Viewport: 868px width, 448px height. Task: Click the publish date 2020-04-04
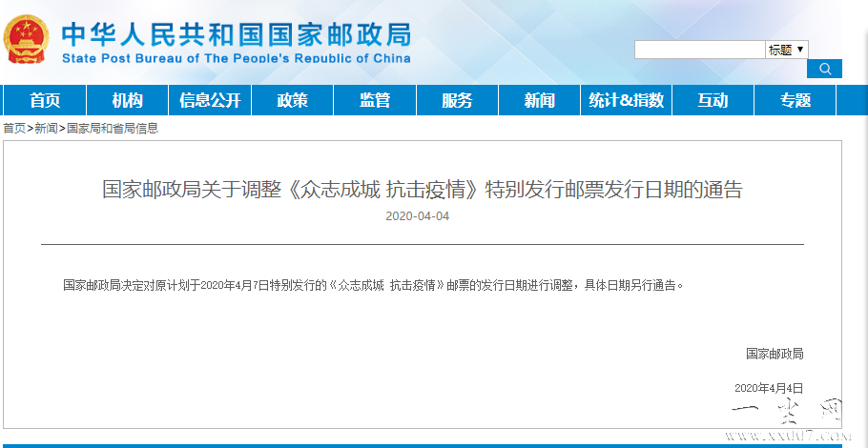[x=418, y=216]
